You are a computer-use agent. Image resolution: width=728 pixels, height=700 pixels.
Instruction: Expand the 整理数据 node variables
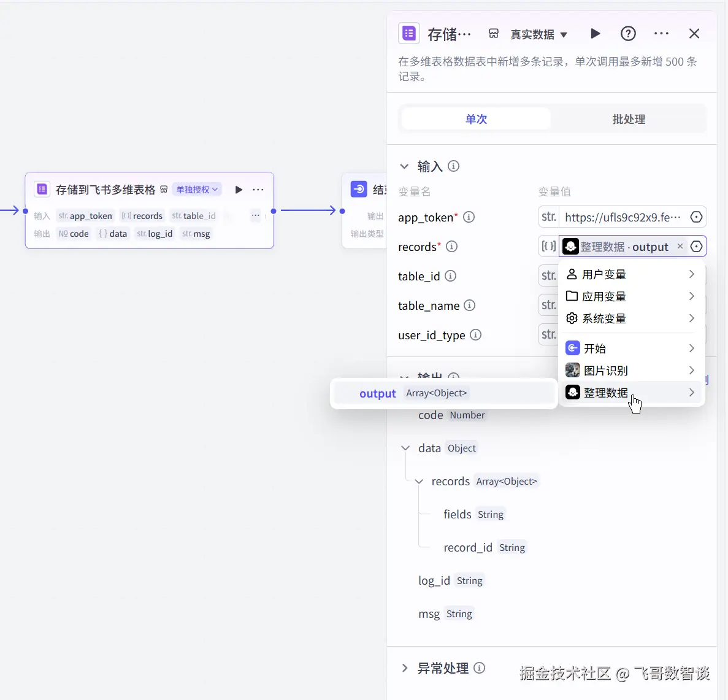[x=632, y=393]
